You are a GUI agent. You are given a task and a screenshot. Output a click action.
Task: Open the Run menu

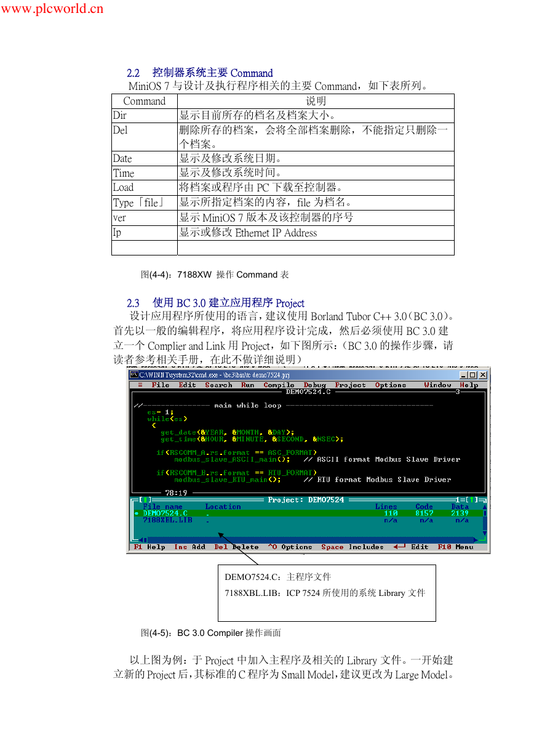(x=247, y=385)
